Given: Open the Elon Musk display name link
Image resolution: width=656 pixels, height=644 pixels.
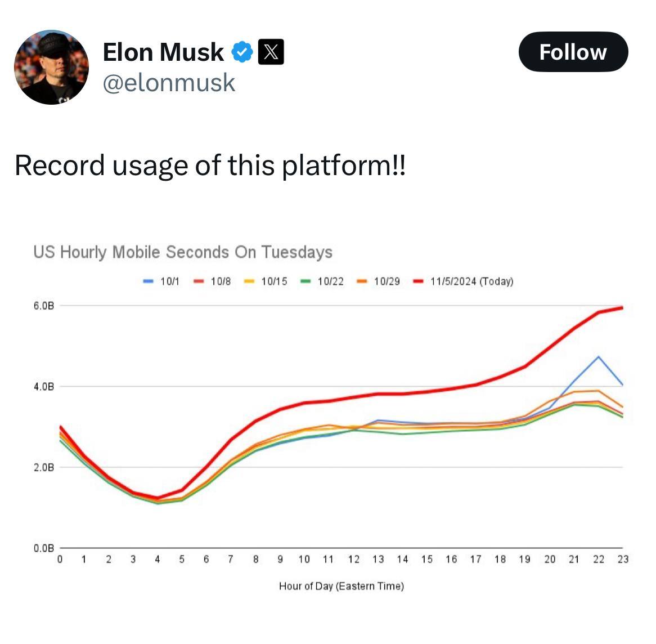Looking at the screenshot, I should tap(163, 52).
